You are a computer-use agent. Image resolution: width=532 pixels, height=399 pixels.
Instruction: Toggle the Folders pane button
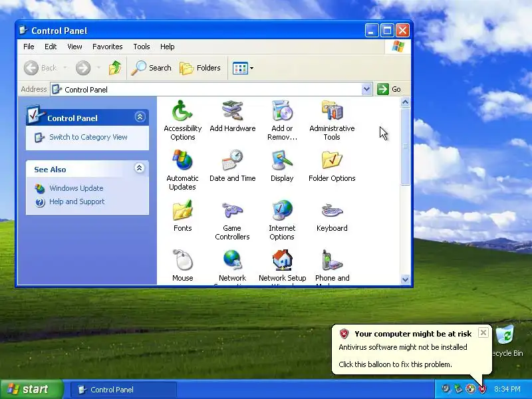point(200,68)
